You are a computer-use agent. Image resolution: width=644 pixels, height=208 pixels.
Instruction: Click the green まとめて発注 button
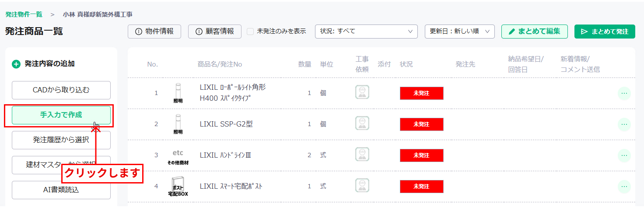pos(605,32)
